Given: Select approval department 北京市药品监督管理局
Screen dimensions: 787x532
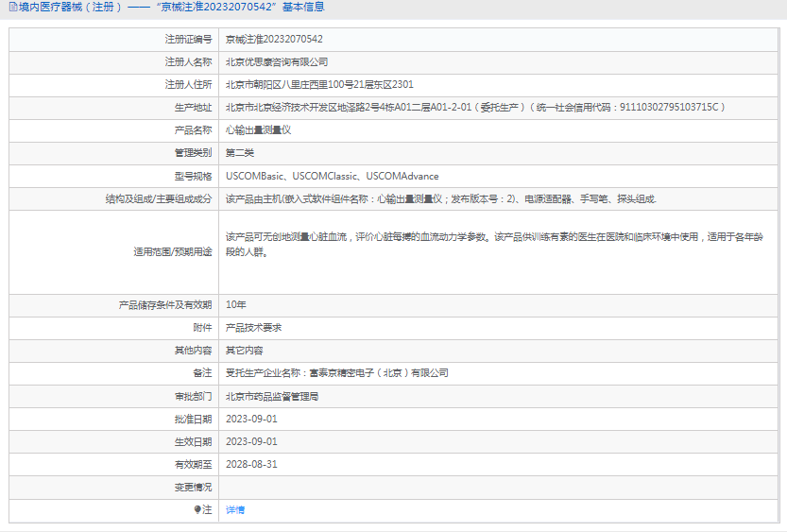Looking at the screenshot, I should click(x=271, y=397).
